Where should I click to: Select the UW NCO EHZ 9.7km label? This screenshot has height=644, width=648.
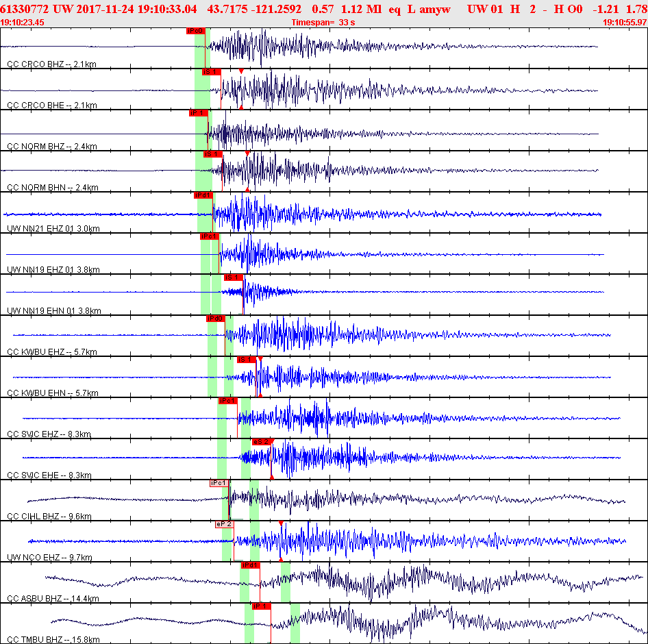pyautogui.click(x=49, y=558)
